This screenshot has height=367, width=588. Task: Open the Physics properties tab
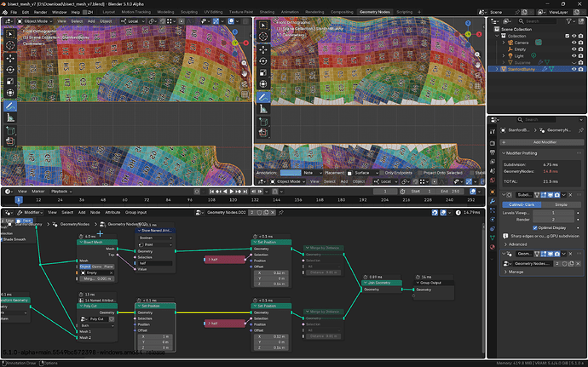click(x=493, y=220)
